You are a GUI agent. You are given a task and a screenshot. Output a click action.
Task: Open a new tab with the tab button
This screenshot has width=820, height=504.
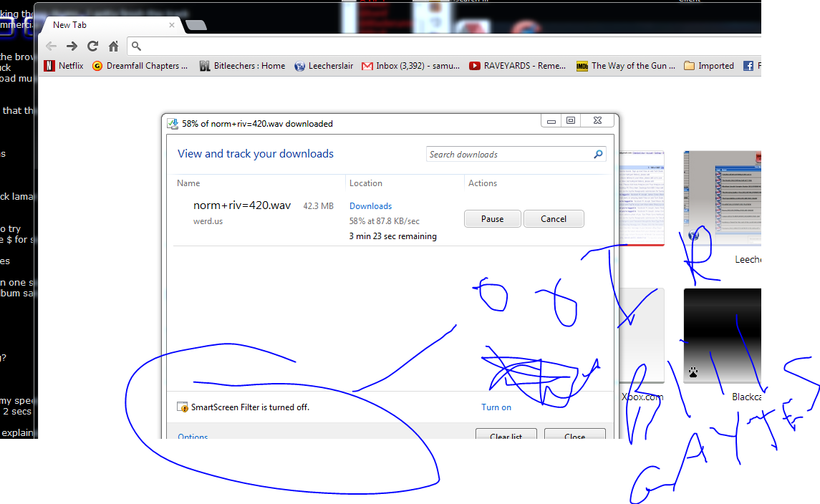(196, 25)
